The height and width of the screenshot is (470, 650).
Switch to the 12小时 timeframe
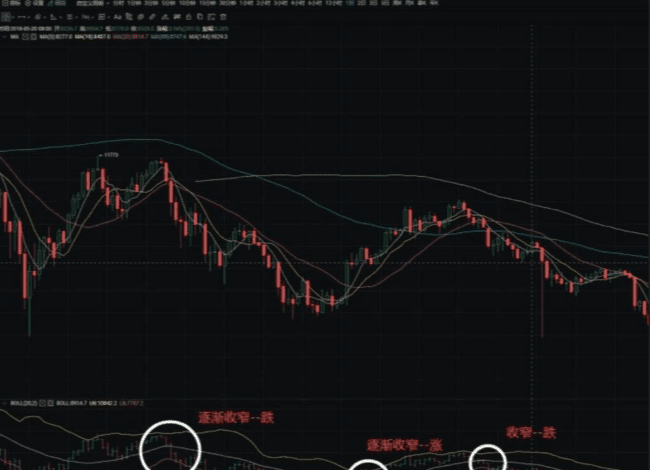point(334,3)
